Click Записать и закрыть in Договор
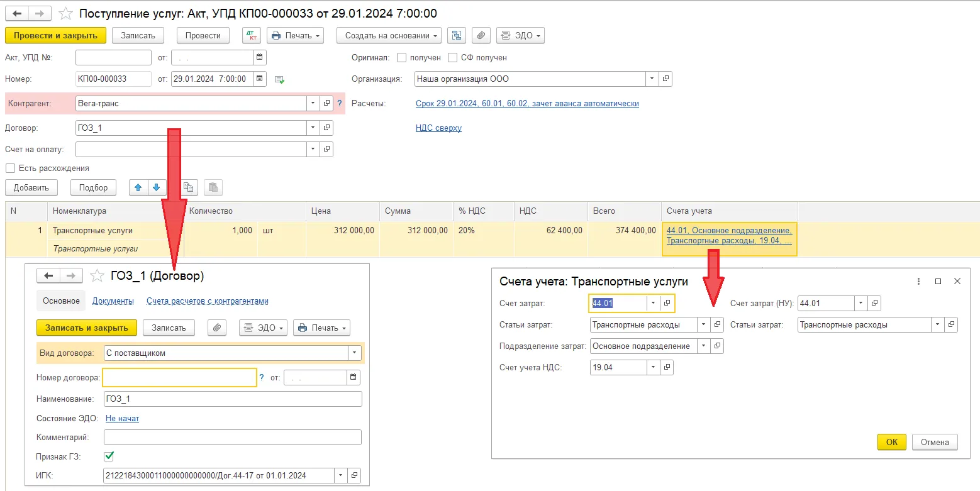This screenshot has width=980, height=491. click(x=87, y=328)
